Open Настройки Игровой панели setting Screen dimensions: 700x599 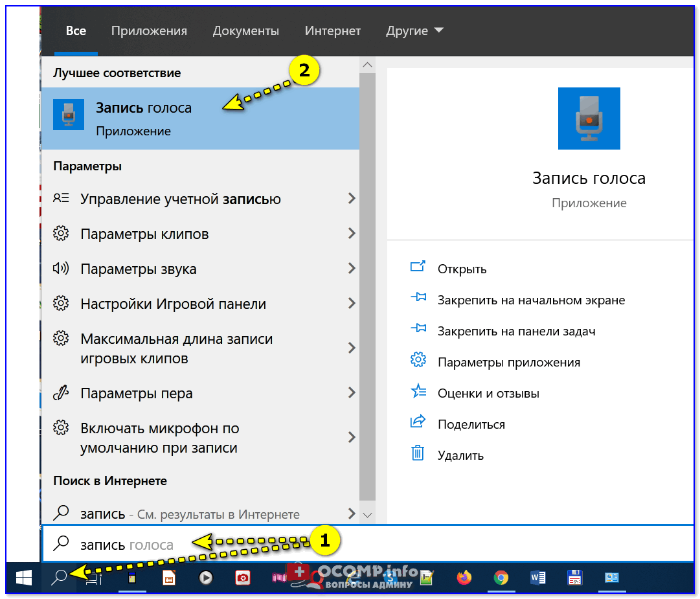[x=173, y=304]
